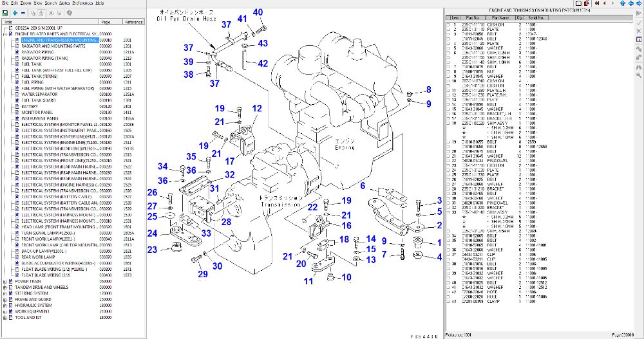Click the grayed copy icon in left toolbar
The height and width of the screenshot is (339, 644).
click(x=33, y=13)
